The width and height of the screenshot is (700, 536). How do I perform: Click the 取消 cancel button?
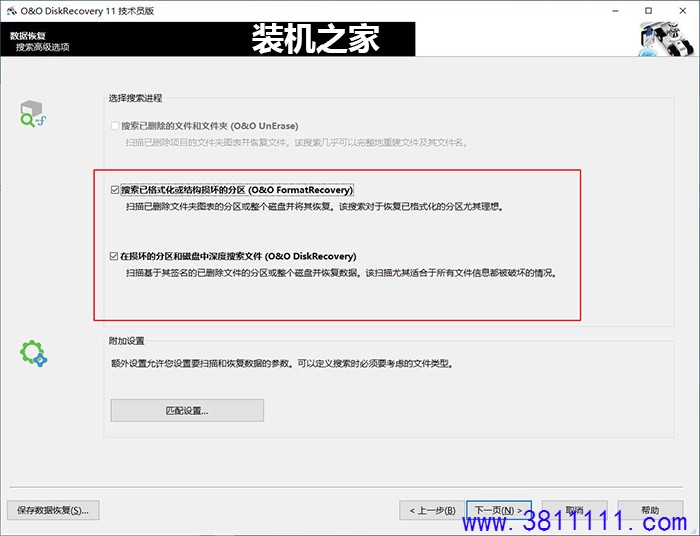575,510
